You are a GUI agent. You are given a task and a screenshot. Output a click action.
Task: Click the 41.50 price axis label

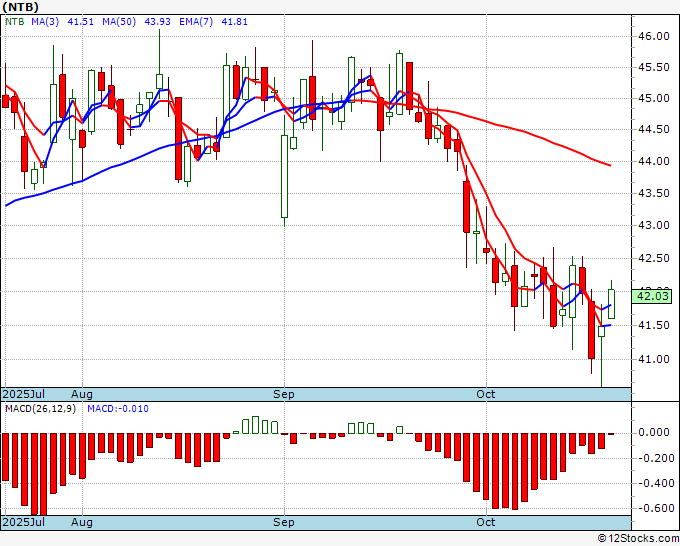pos(654,325)
